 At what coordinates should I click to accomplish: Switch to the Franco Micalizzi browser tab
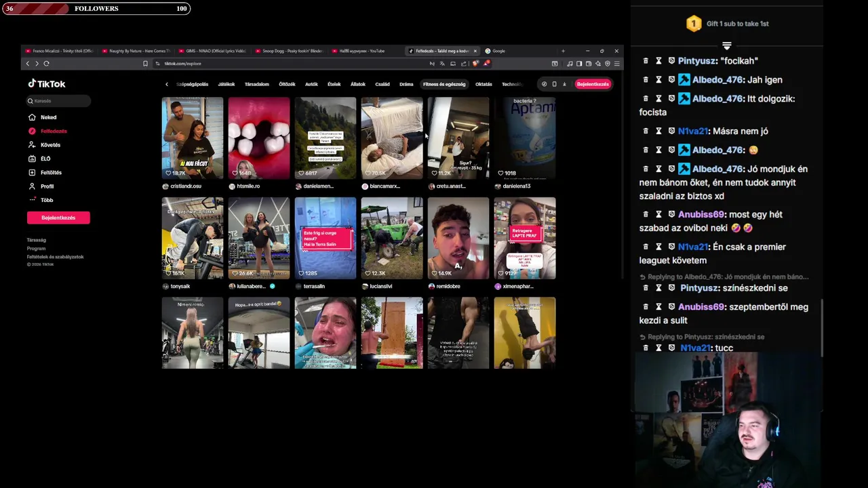(x=59, y=51)
